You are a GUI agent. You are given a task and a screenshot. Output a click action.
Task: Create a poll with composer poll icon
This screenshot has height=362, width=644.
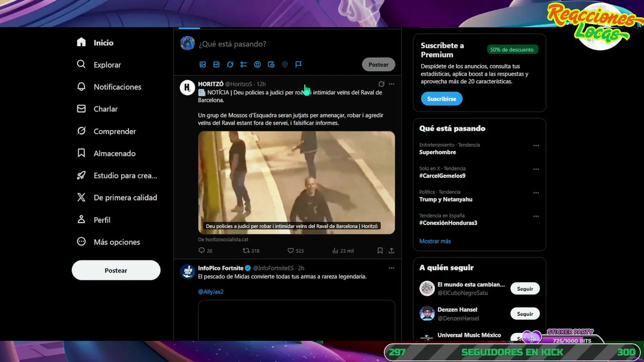pyautogui.click(x=244, y=64)
